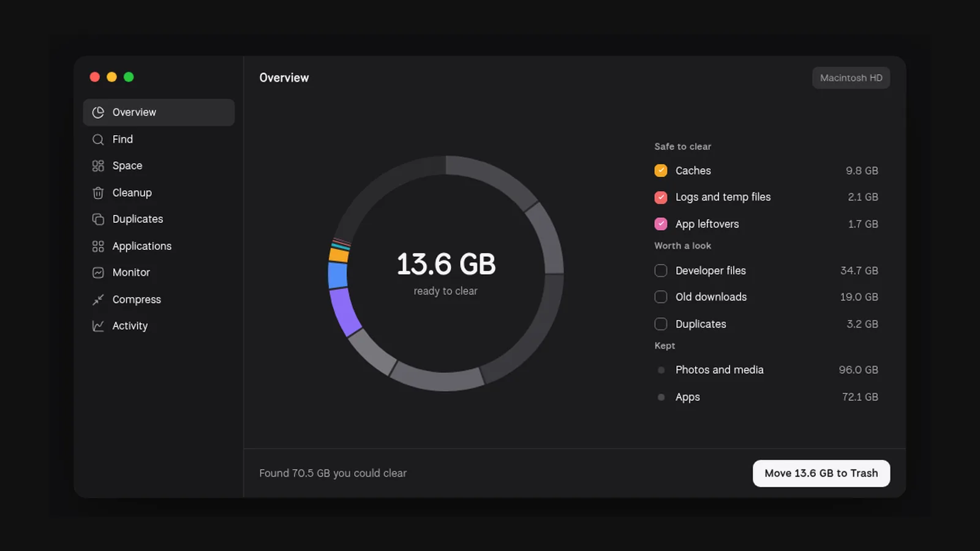Go to Cleanup section label

[x=132, y=193]
